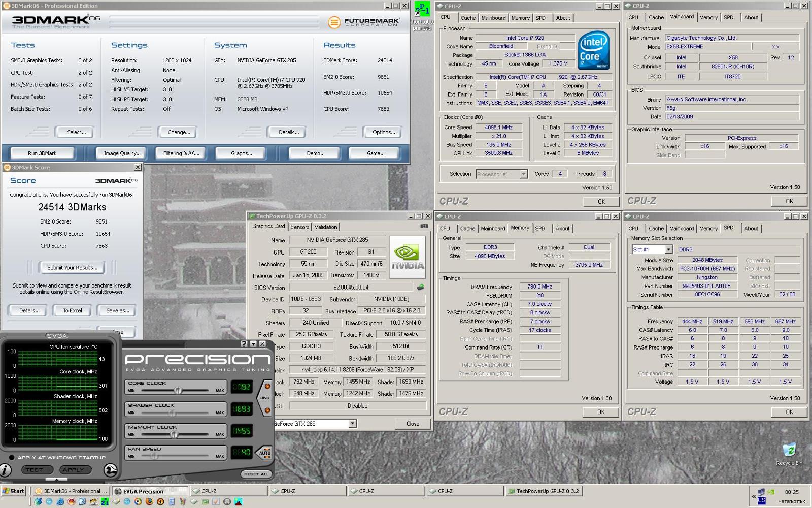This screenshot has width=812, height=508.
Task: Click the Core Clock slider handle
Action: [x=178, y=391]
